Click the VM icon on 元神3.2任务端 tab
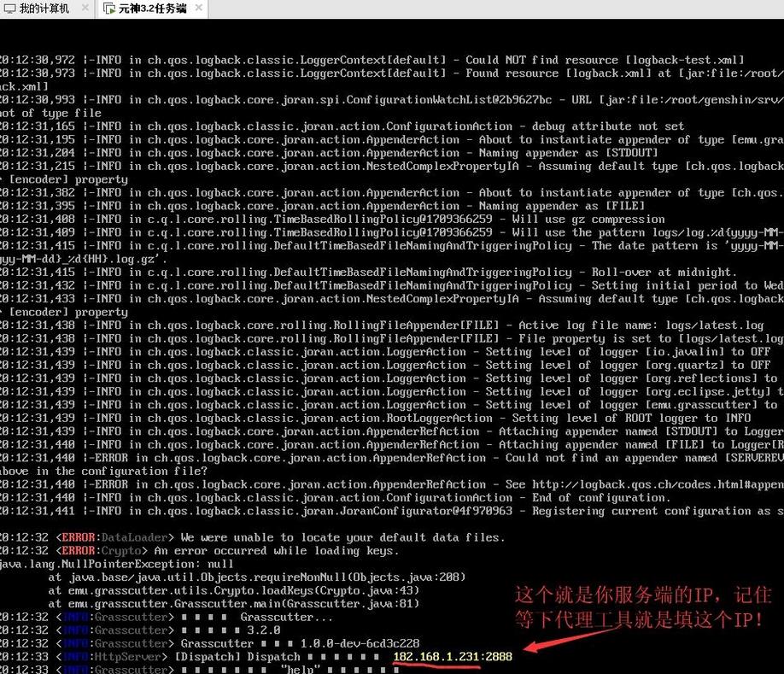784x674 pixels. point(109,9)
